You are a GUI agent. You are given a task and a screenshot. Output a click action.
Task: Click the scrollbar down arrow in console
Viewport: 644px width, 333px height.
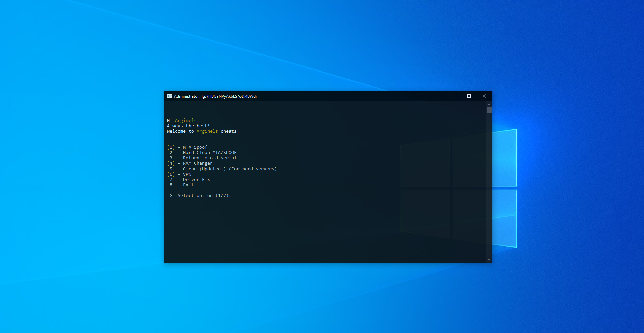(489, 259)
